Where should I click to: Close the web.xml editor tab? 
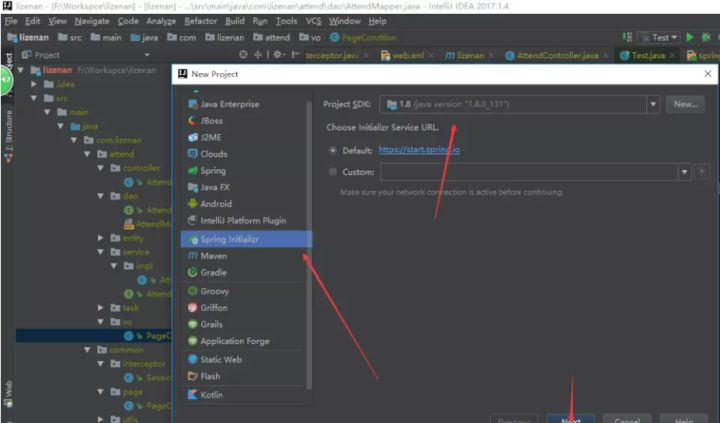(431, 56)
